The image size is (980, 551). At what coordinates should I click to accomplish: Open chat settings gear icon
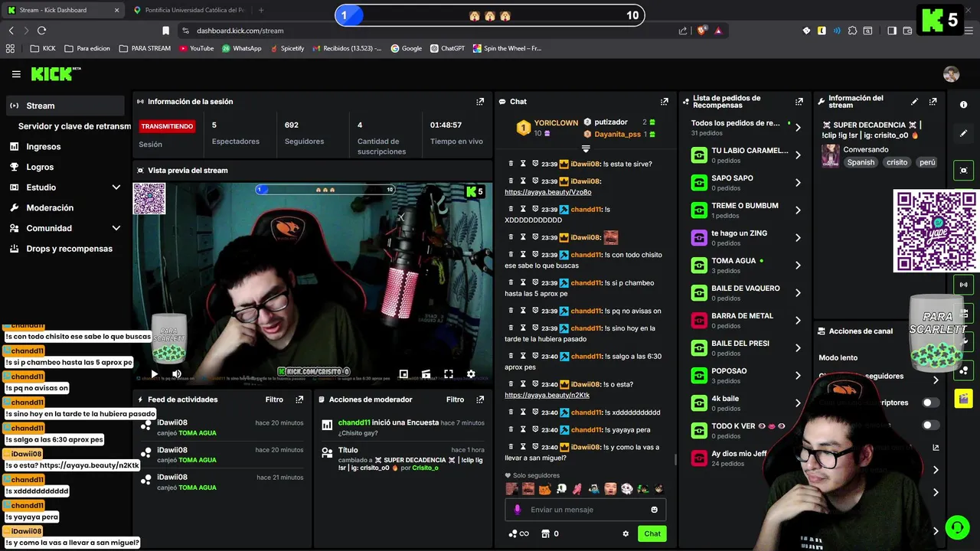click(x=626, y=533)
